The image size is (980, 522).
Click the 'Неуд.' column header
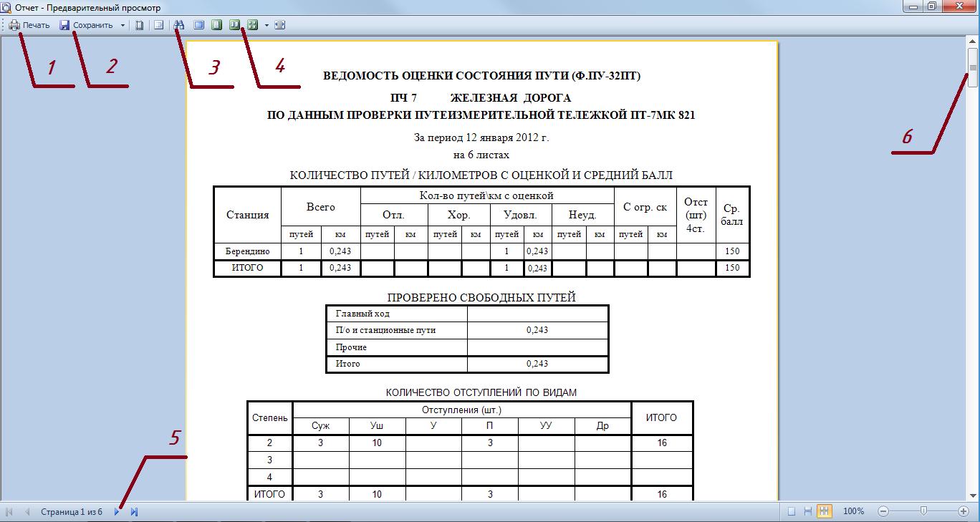pos(582,215)
